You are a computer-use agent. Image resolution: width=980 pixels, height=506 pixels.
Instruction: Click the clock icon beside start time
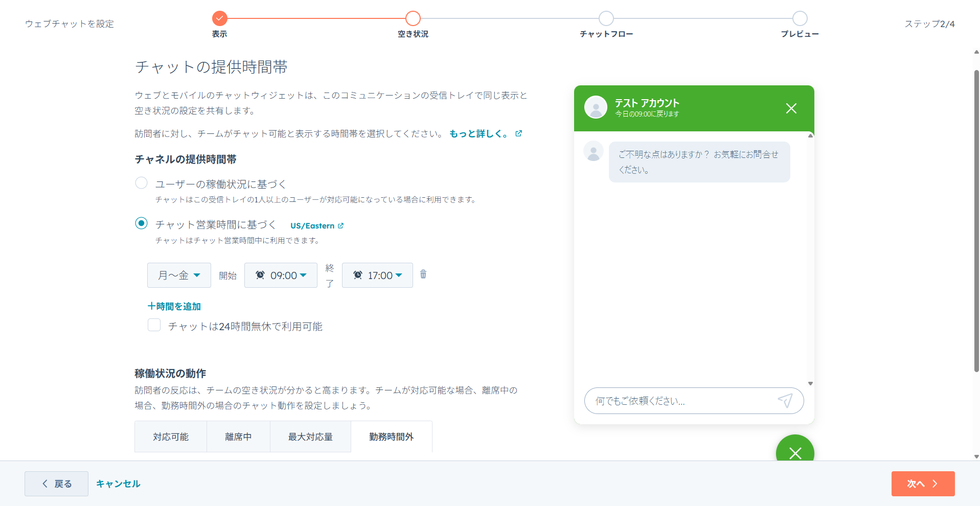(260, 275)
